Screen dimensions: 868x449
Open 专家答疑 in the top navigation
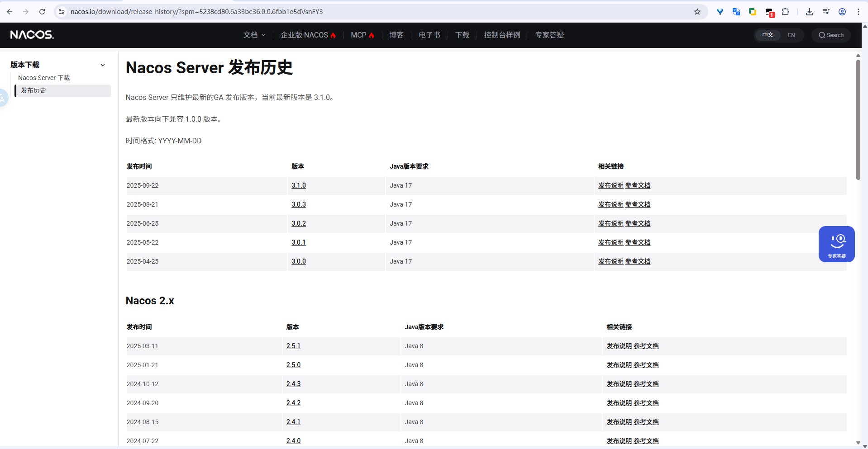[549, 35]
